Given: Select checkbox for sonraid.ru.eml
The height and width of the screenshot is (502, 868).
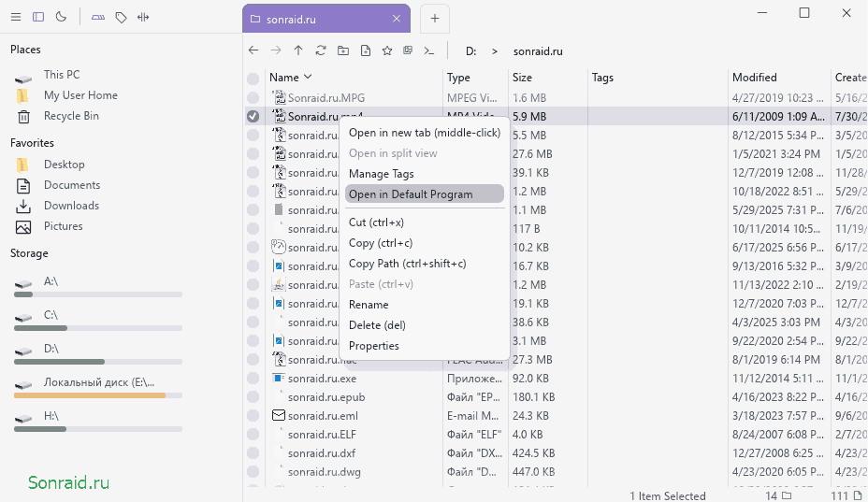Looking at the screenshot, I should [253, 416].
